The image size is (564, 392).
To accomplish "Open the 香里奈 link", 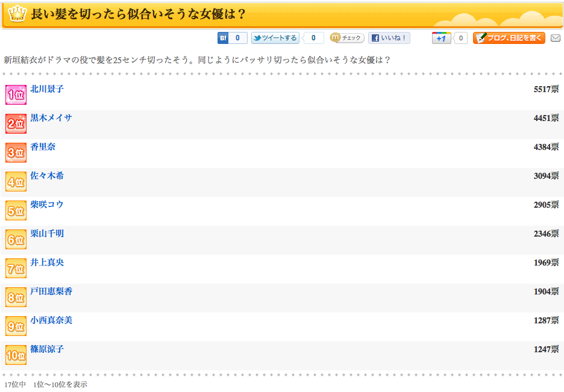I will (43, 146).
